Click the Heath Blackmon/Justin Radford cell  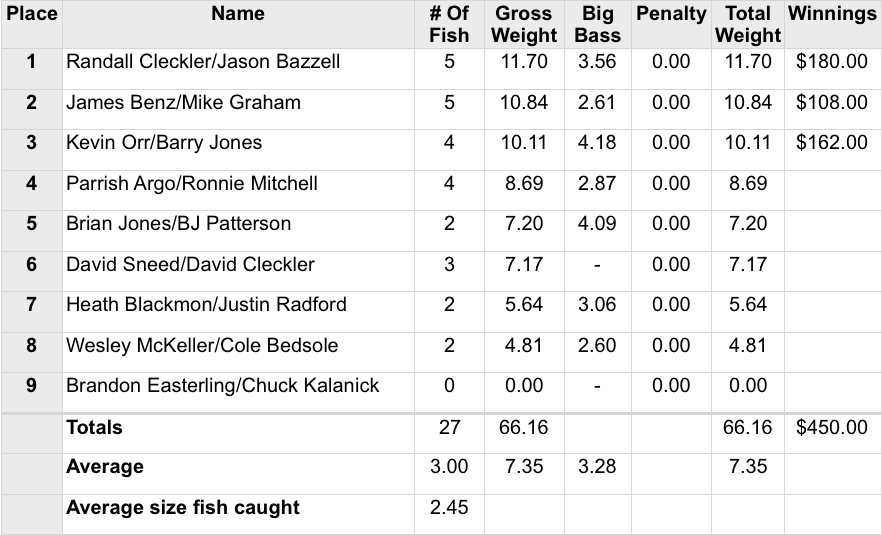tap(206, 305)
